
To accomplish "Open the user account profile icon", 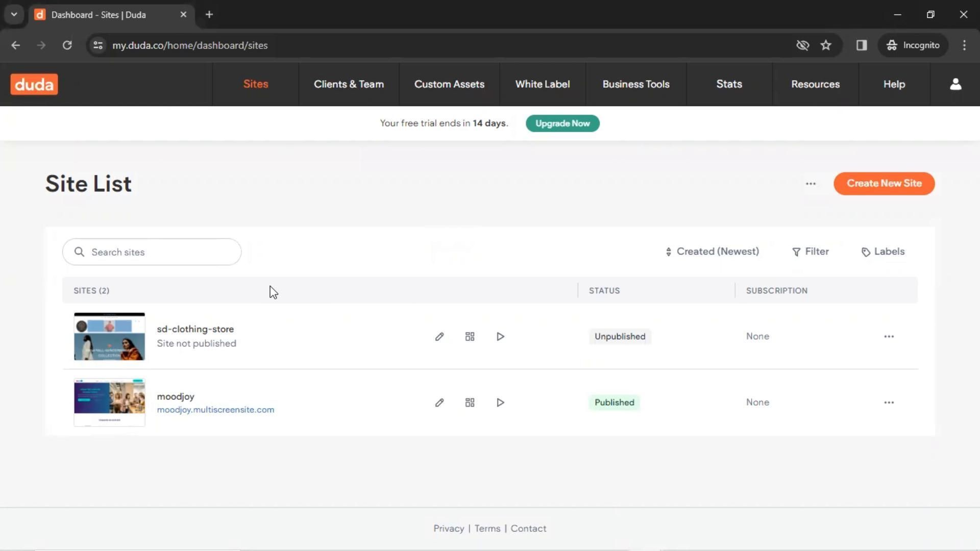I will click(955, 84).
